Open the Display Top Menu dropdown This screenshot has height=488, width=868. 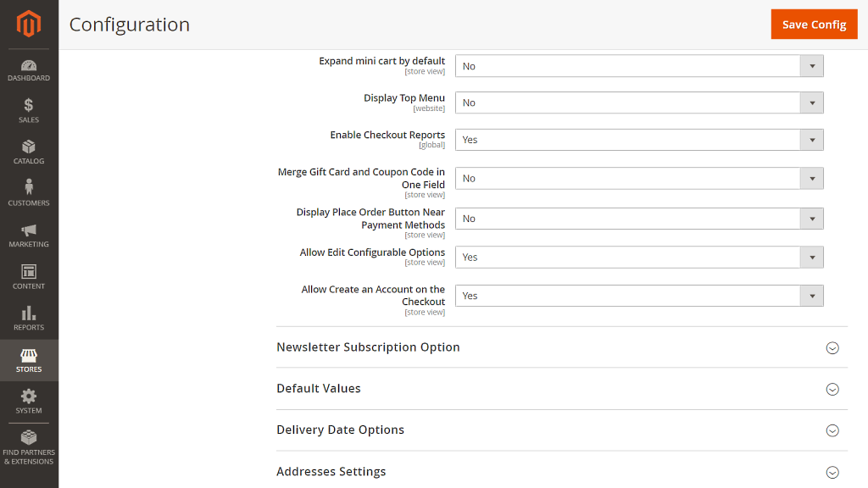639,103
